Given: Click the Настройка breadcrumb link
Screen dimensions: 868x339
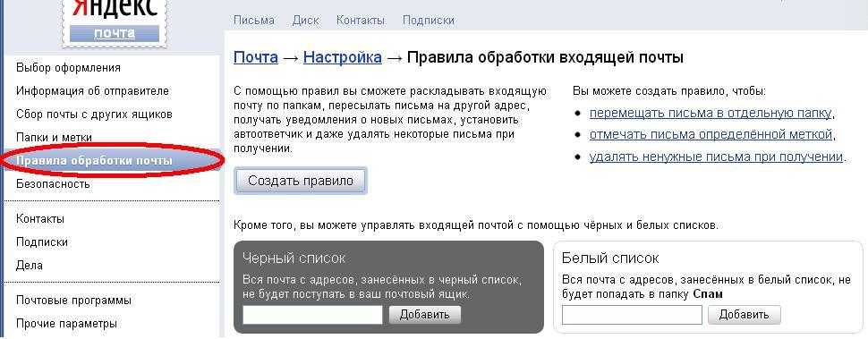Looking at the screenshot, I should (x=342, y=57).
